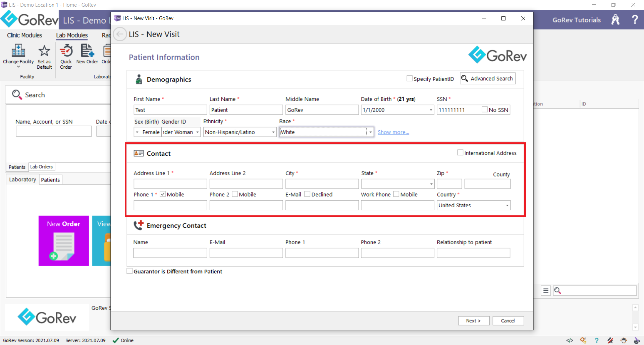Click the City input field
Viewport: 644px width, 345px height.
pos(322,184)
